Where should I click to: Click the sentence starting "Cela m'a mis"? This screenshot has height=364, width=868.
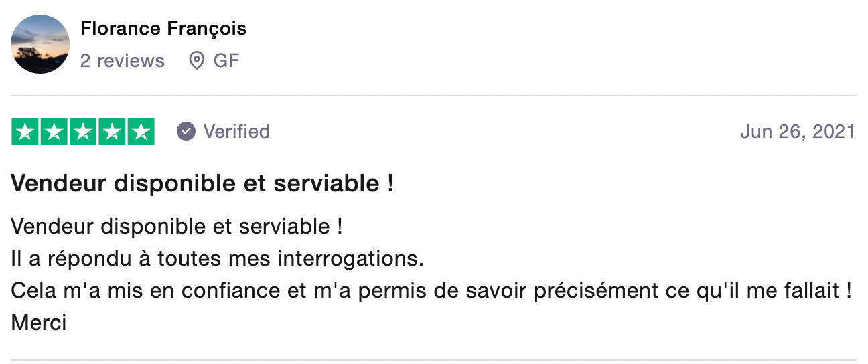pyautogui.click(x=431, y=290)
